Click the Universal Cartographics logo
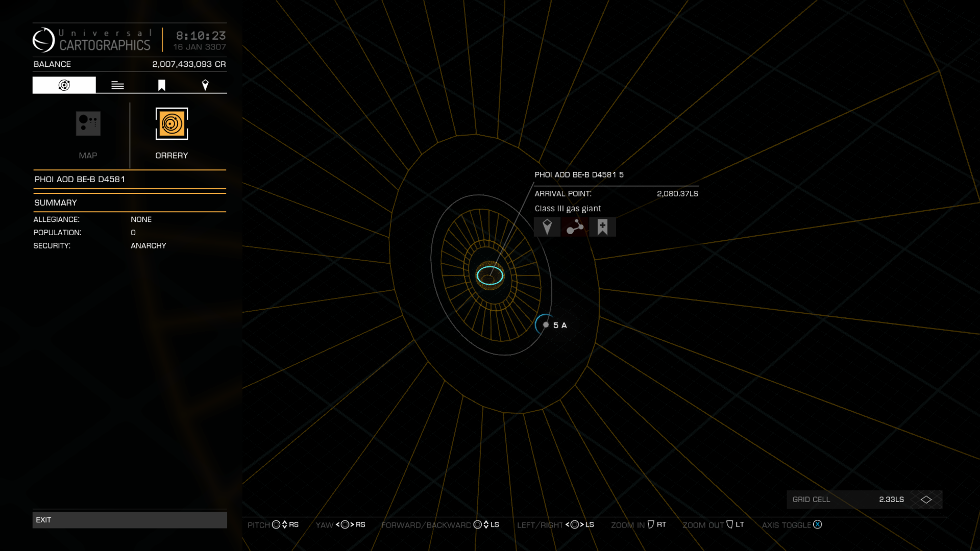Screen dimensions: 980x551 [92, 40]
